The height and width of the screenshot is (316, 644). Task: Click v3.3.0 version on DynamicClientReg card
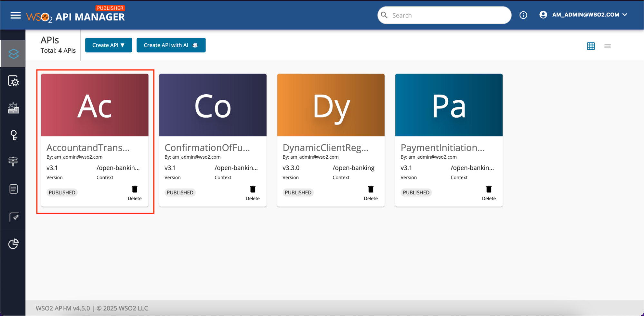click(x=291, y=168)
